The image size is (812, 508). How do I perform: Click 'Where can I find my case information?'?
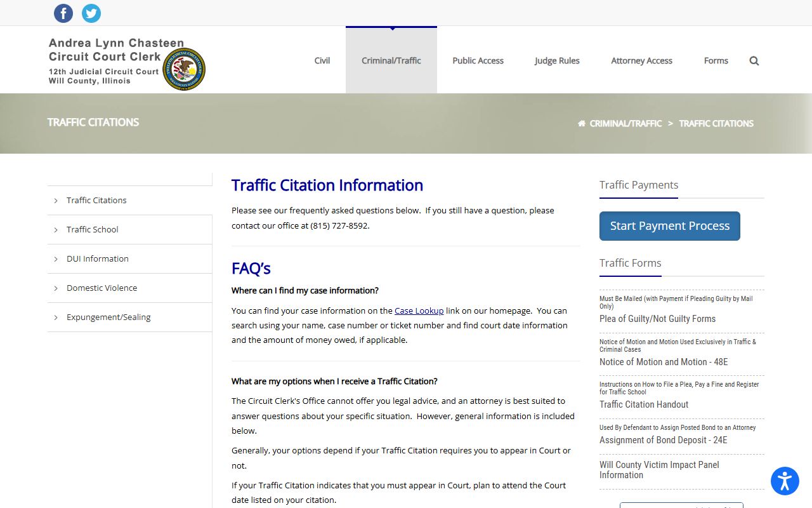coord(305,291)
